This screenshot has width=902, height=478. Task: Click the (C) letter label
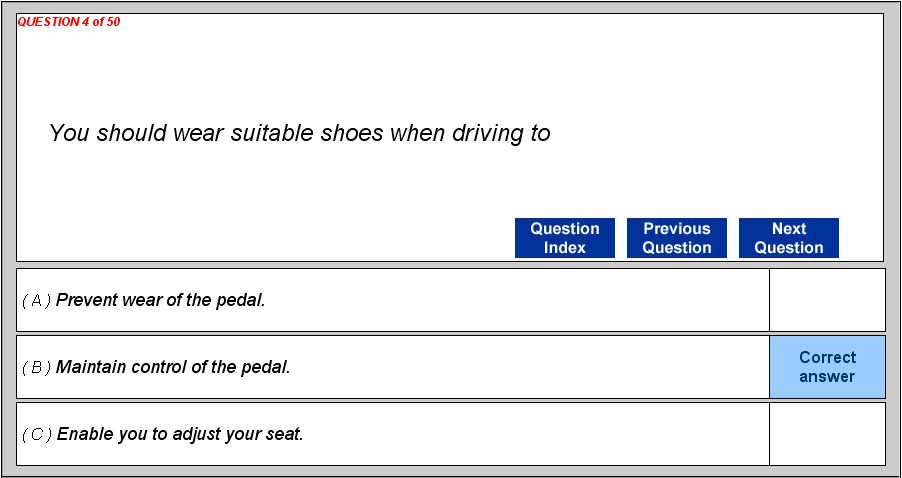[x=36, y=434]
